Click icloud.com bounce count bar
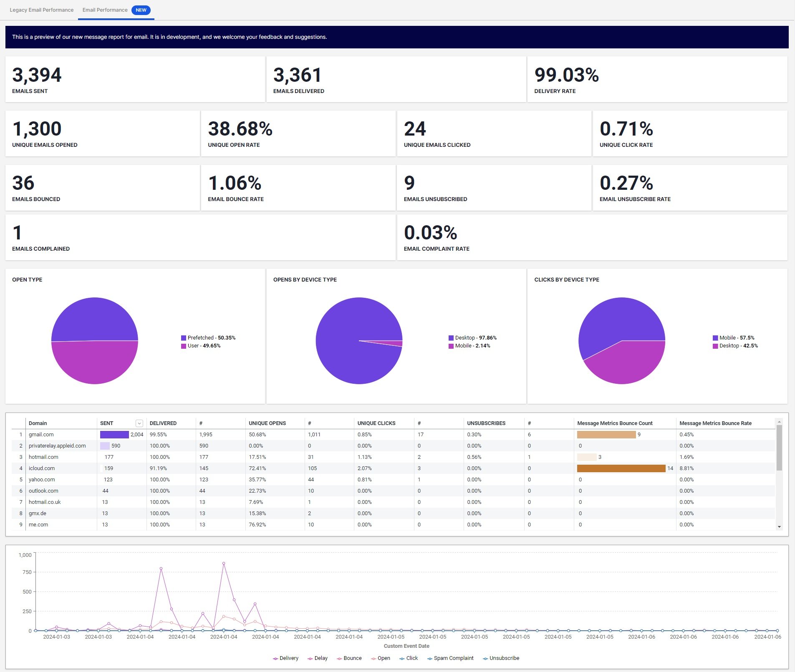 pos(621,468)
